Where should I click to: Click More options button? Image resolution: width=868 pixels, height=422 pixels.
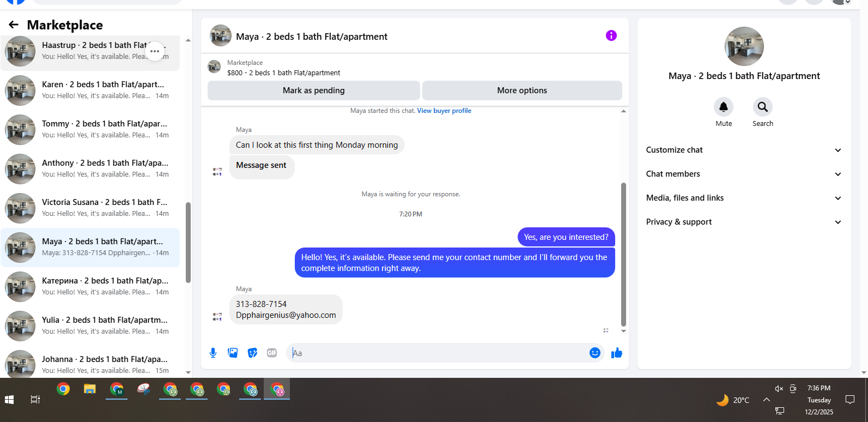(522, 91)
